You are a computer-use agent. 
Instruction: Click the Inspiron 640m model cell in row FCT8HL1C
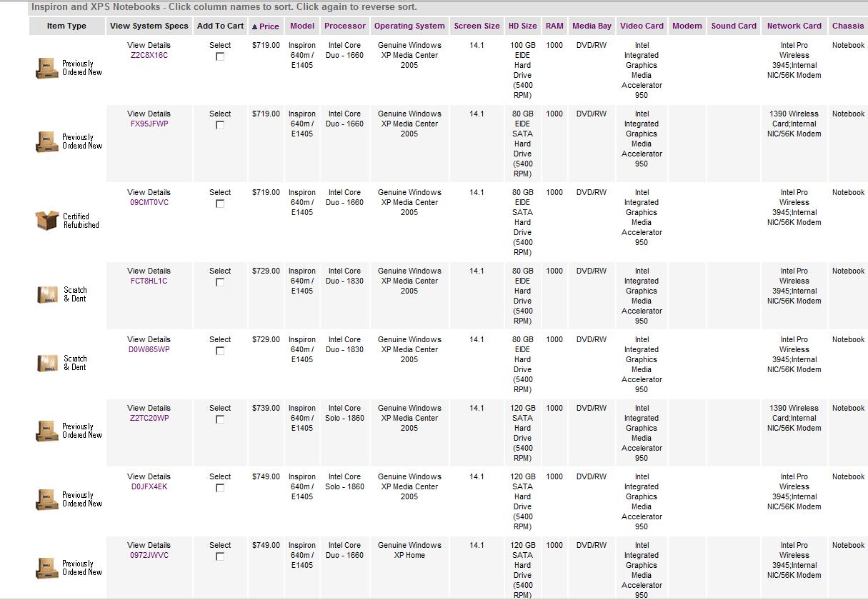pyautogui.click(x=302, y=281)
